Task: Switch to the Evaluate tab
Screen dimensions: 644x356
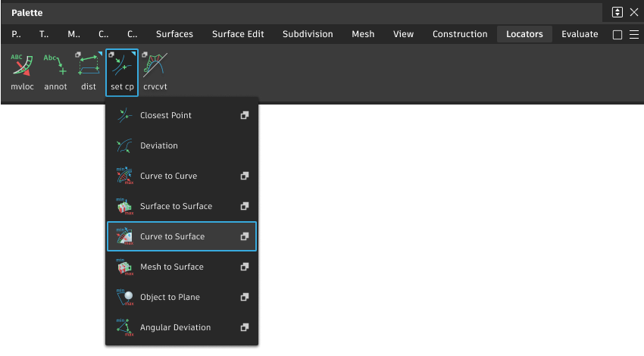Action: pyautogui.click(x=580, y=34)
